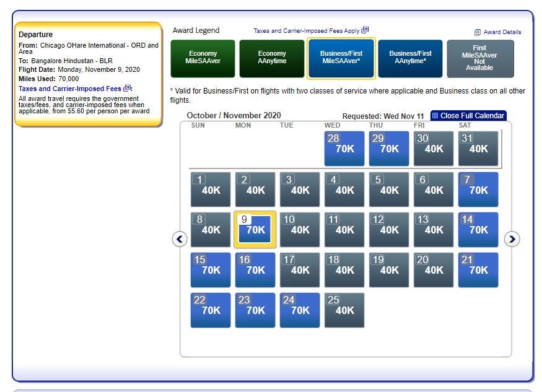This screenshot has height=392, width=542.
Task: Close the full calendar view
Action: pyautogui.click(x=468, y=115)
